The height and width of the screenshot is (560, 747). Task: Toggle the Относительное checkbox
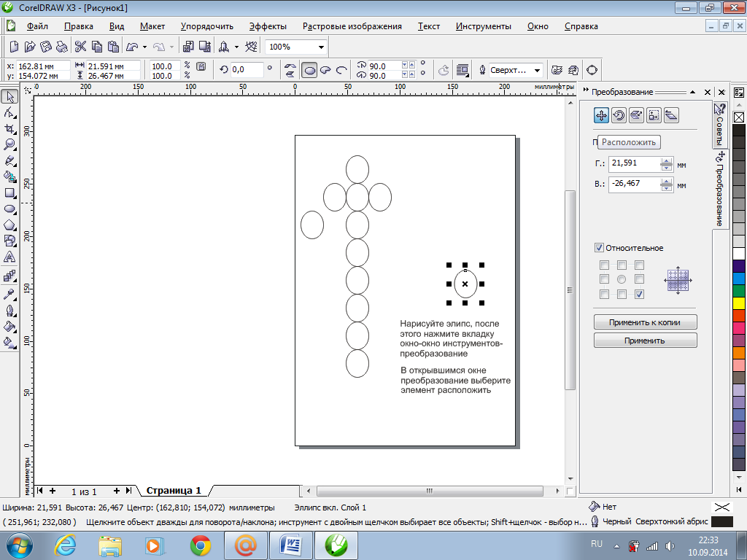[x=599, y=248]
